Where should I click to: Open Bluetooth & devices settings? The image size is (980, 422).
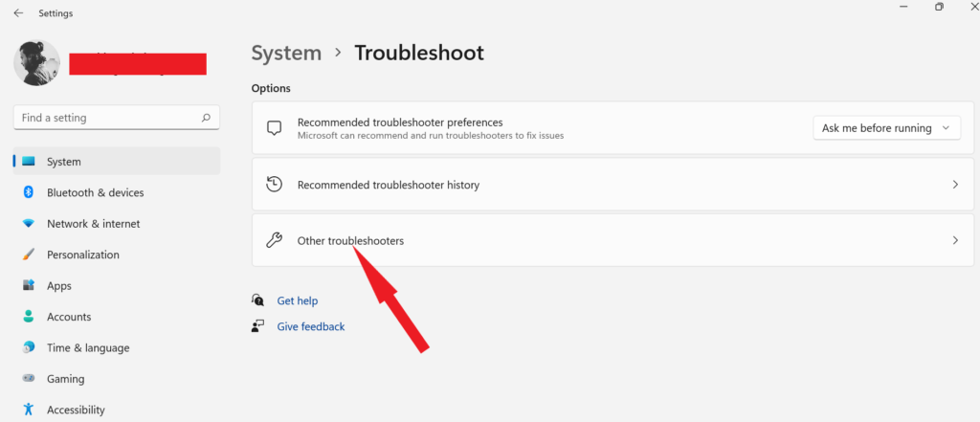click(x=116, y=192)
